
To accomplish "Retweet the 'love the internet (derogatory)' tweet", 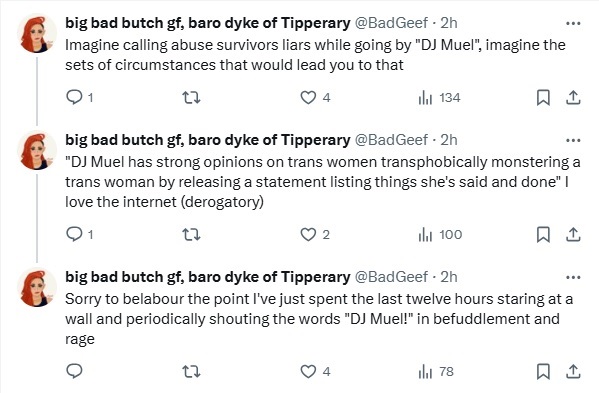I will click(x=191, y=235).
